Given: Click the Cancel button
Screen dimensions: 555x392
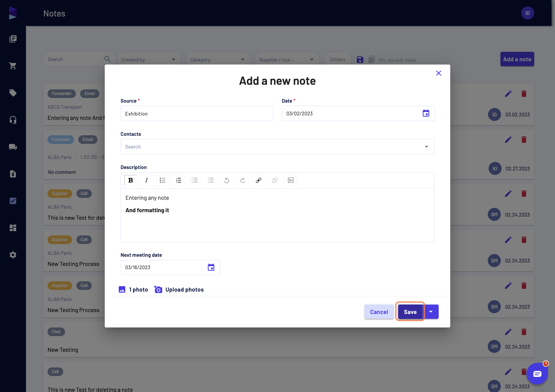Looking at the screenshot, I should (379, 312).
